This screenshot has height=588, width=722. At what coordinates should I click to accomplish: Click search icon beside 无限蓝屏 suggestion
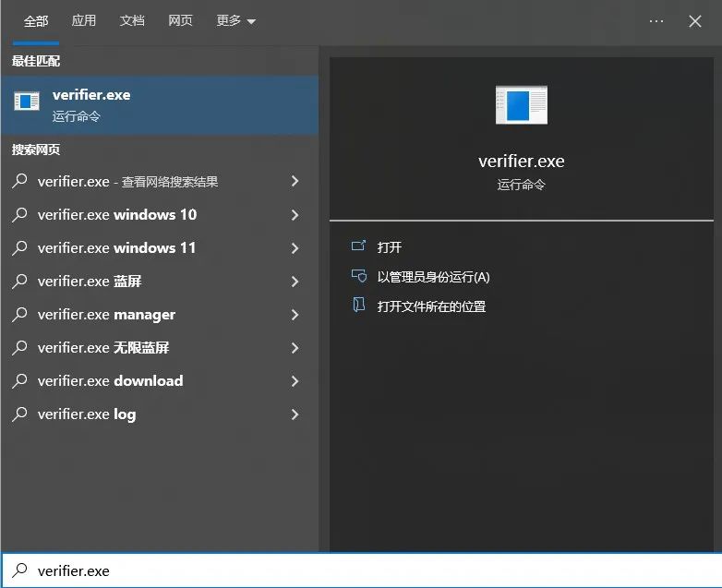19,348
